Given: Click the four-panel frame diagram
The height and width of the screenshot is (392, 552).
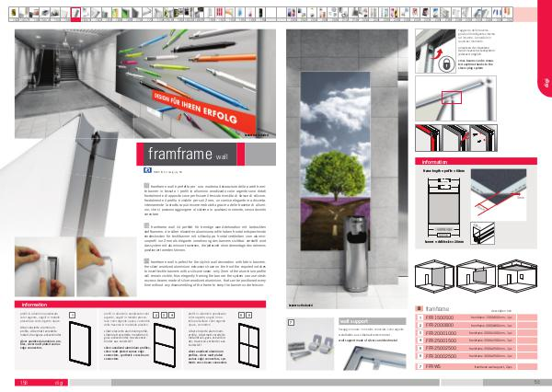Looking at the screenshot, I should (249, 345).
